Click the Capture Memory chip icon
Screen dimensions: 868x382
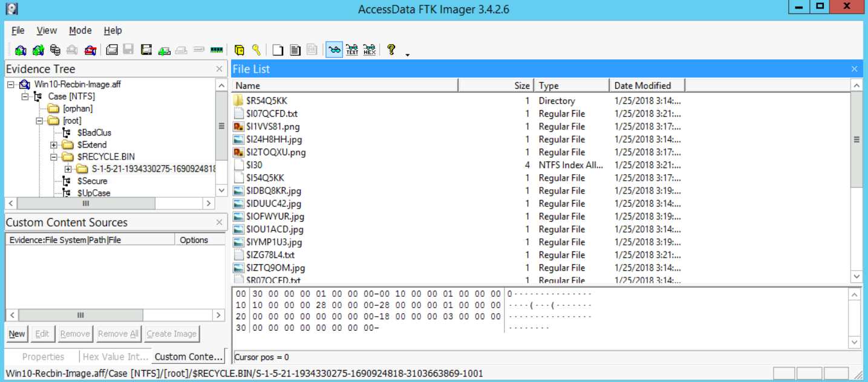click(216, 50)
